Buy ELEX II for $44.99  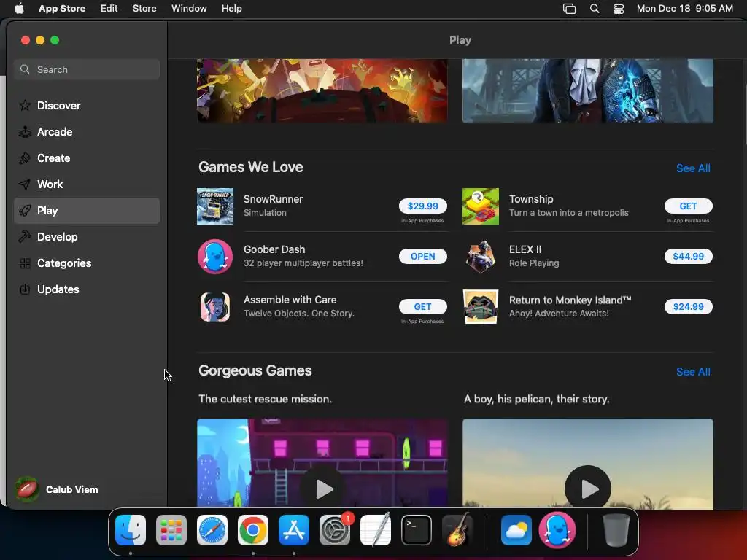tap(689, 256)
